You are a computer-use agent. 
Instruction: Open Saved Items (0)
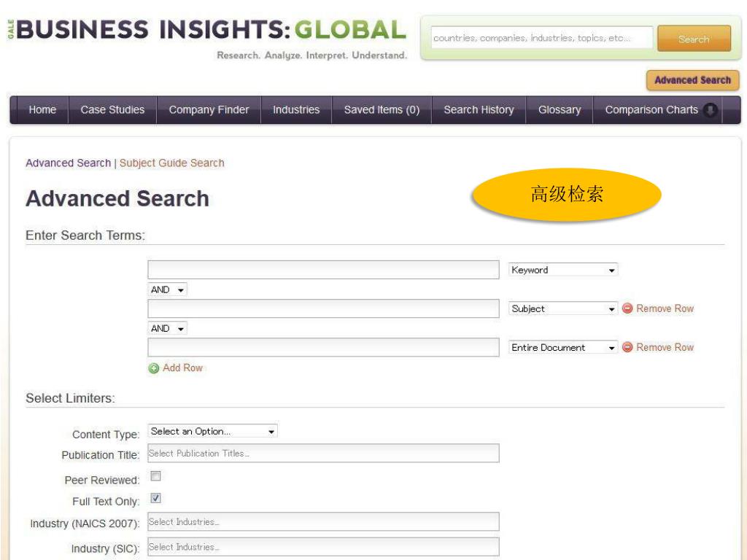tap(382, 110)
